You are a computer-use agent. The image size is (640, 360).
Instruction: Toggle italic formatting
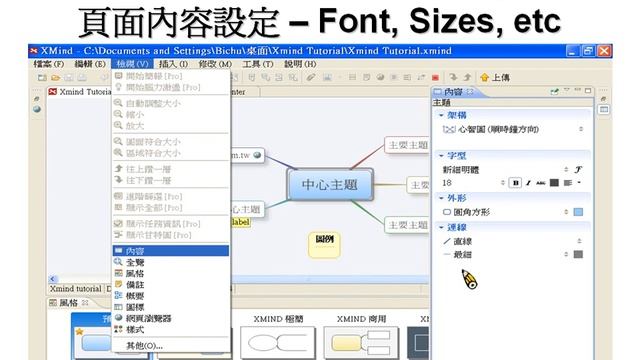click(528, 183)
